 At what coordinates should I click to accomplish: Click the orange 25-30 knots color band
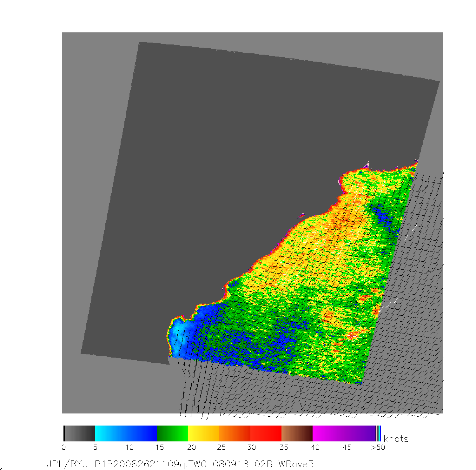tap(235, 433)
